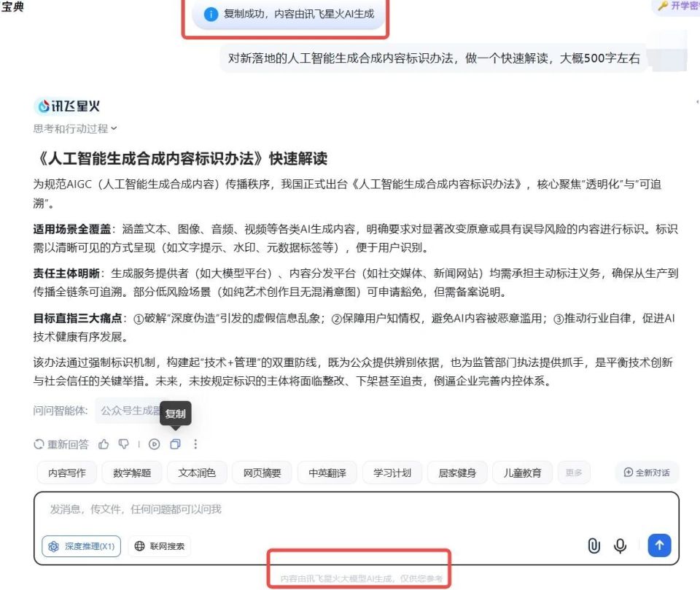Send a message with the blue arrow button
The width and height of the screenshot is (700, 590).
[x=659, y=546]
